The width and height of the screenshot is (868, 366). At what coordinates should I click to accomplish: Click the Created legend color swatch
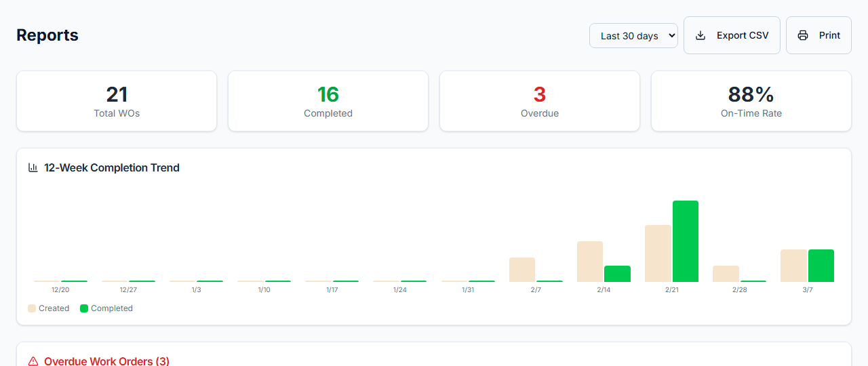32,308
